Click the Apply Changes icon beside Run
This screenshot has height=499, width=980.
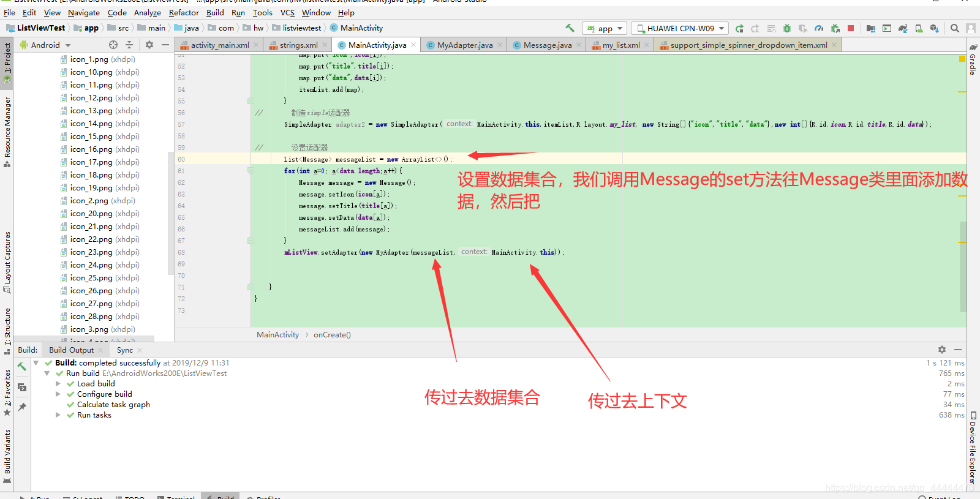755,28
